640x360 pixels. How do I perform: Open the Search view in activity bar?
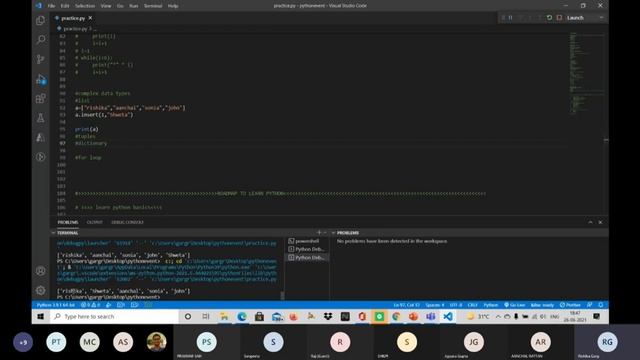[x=40, y=40]
